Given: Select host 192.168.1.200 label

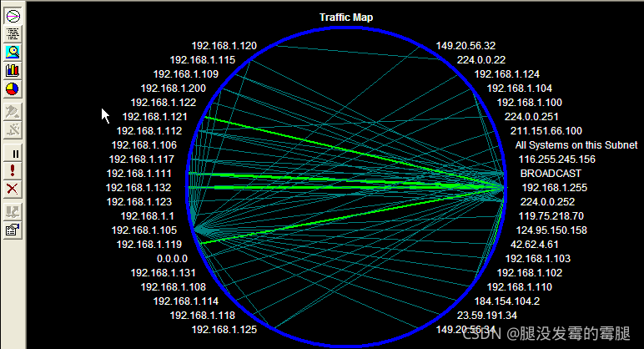Looking at the screenshot, I should tap(174, 89).
